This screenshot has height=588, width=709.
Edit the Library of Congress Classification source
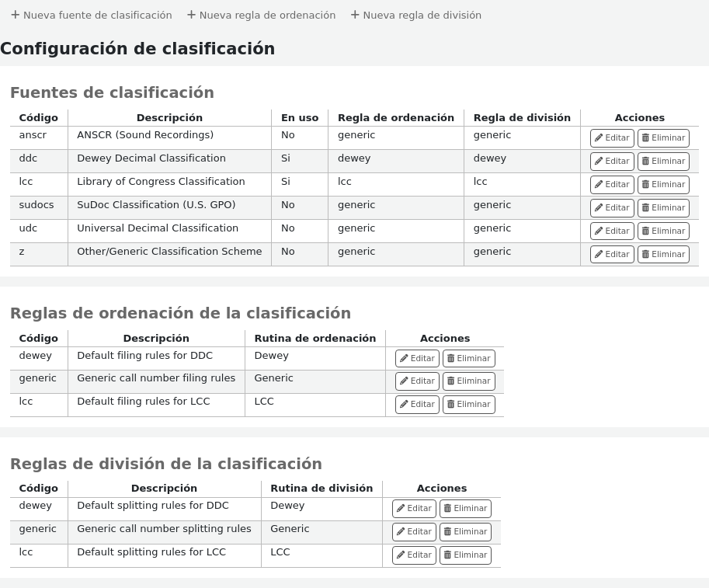click(x=612, y=184)
